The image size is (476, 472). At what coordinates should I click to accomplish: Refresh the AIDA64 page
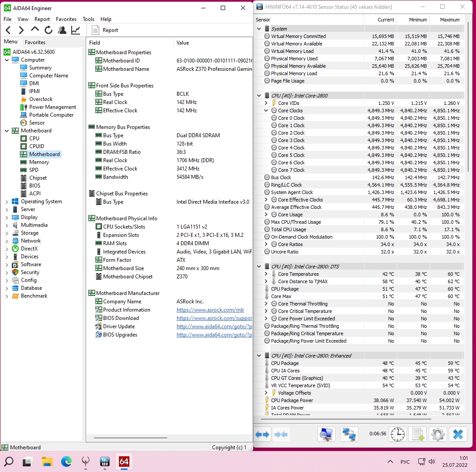coord(49,30)
